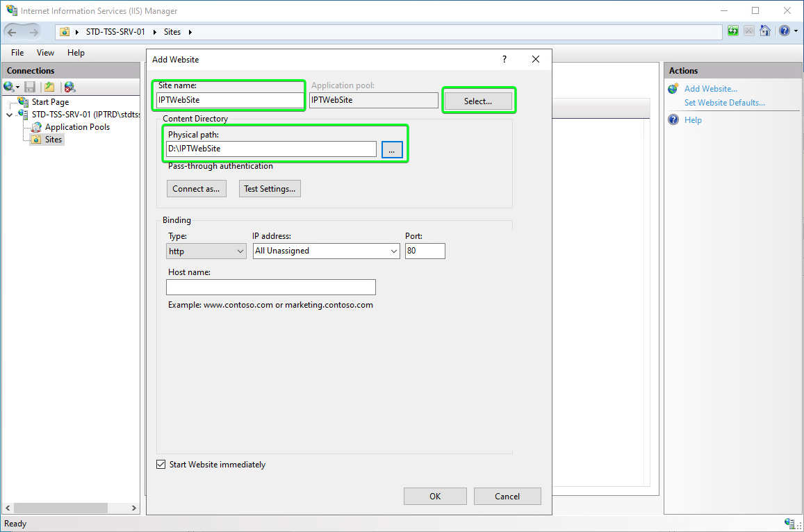Click STD-TSS-SRV-01 in the address bar breadcrumb
804x532 pixels.
pyautogui.click(x=115, y=32)
